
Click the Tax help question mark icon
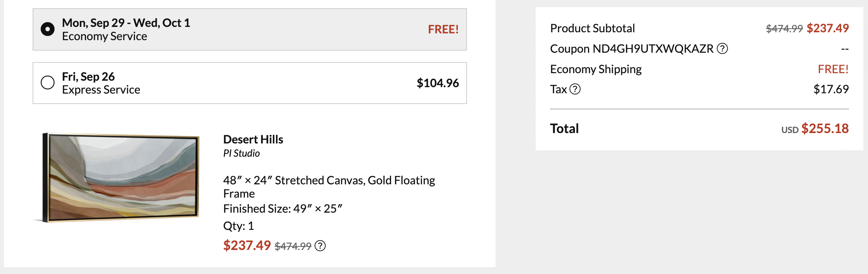pyautogui.click(x=575, y=89)
